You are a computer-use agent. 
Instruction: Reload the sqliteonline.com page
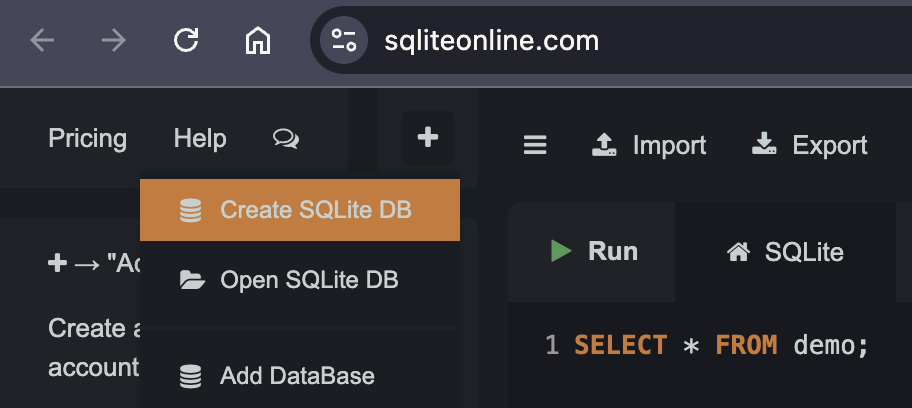tap(186, 41)
